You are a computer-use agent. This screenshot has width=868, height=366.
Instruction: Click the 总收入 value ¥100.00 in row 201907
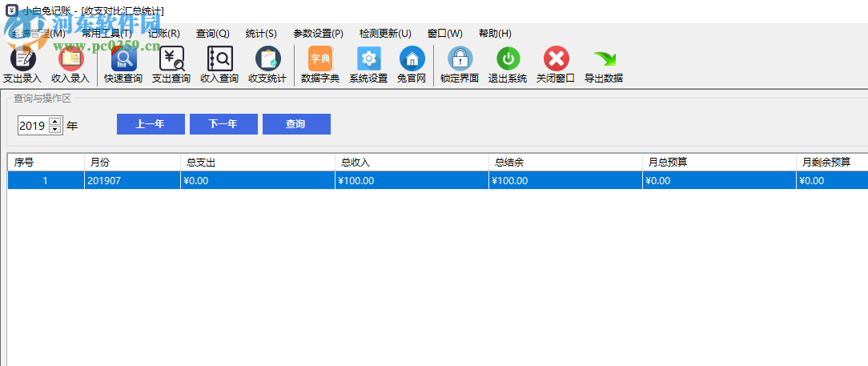(x=412, y=180)
